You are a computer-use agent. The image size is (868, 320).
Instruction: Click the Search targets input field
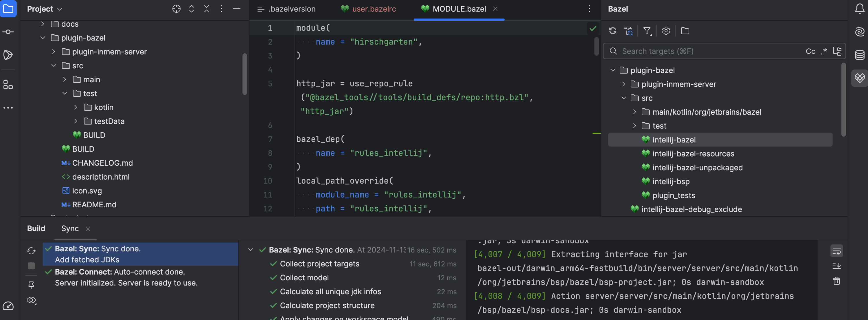point(708,51)
